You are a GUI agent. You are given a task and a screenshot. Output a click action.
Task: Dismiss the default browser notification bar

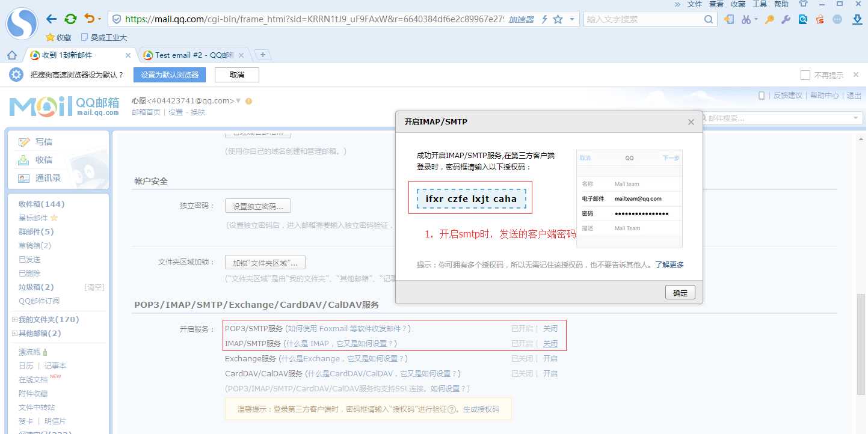point(856,75)
